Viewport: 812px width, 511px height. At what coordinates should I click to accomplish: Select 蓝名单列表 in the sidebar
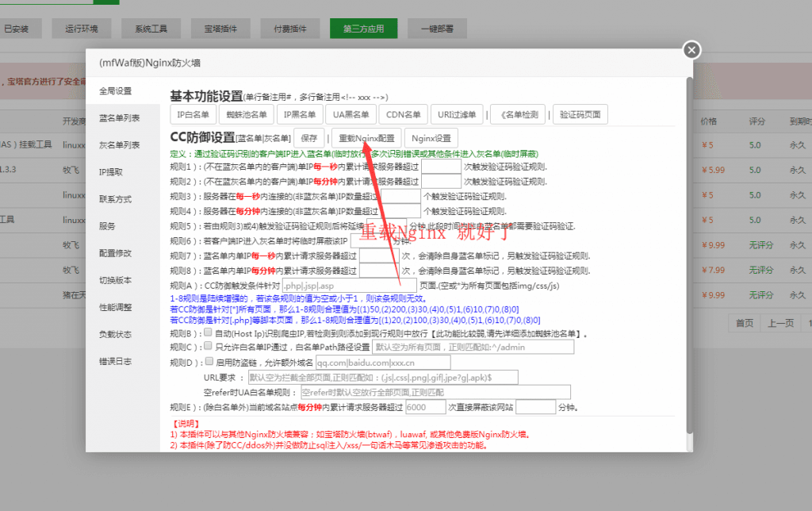pos(120,118)
